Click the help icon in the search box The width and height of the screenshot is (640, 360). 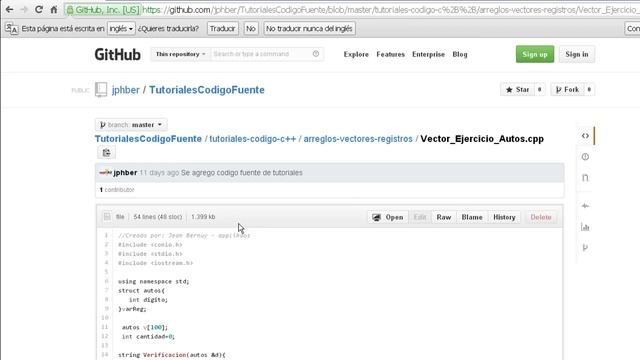316,53
